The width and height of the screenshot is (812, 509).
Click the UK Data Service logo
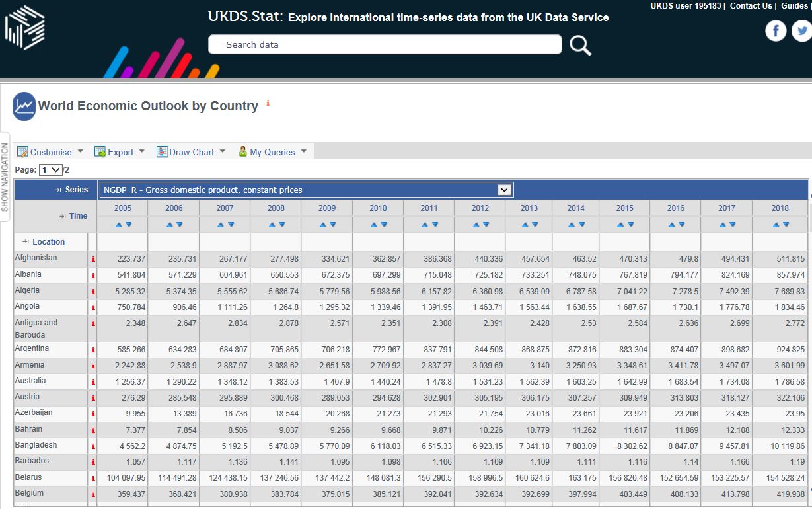point(24,27)
